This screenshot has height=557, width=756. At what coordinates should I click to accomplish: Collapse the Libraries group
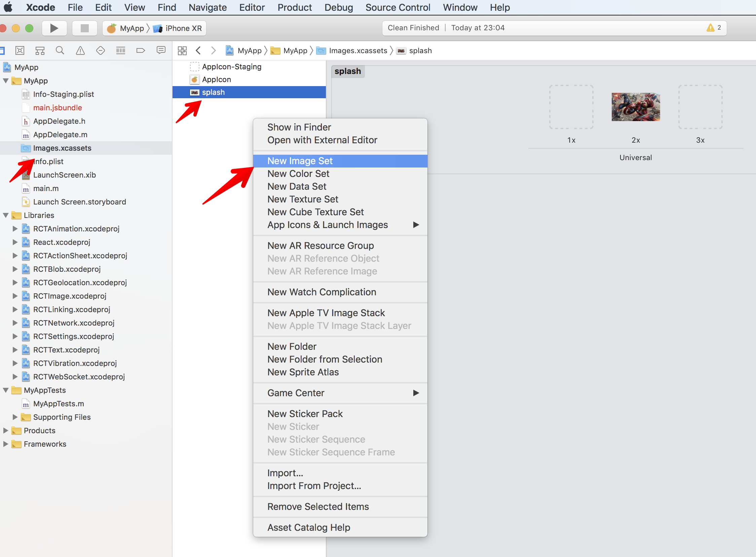tap(6, 215)
